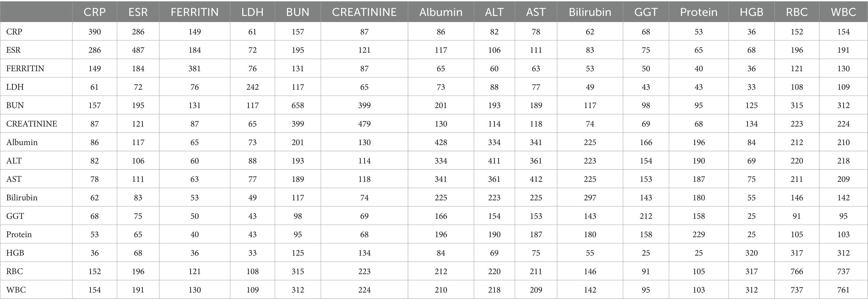Click the cell with value 658
Viewport: 868px width, 304px height.
[298, 105]
